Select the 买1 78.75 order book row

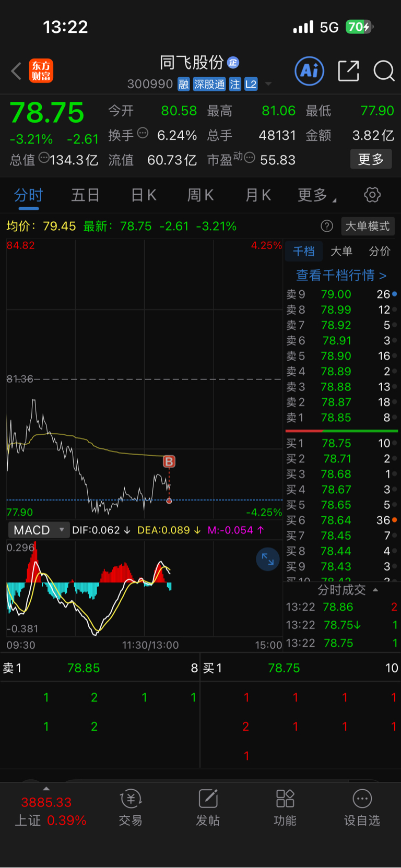[341, 443]
